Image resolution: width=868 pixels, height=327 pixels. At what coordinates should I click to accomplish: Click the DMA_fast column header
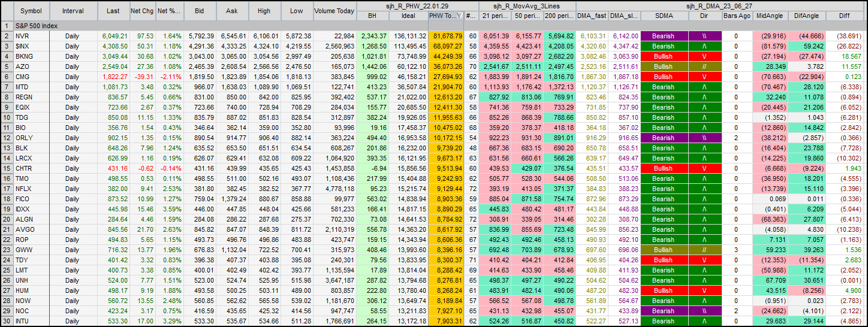592,16
